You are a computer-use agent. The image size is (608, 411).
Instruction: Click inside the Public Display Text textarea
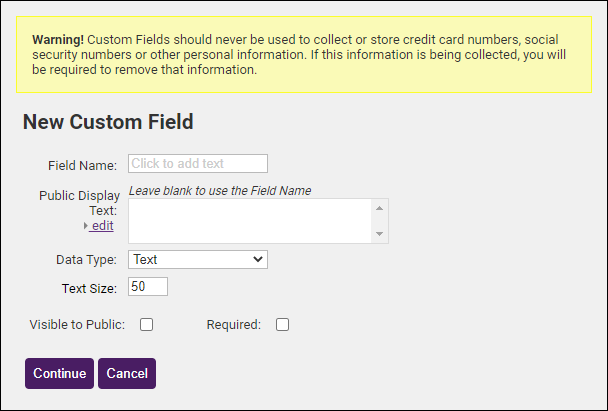point(250,220)
